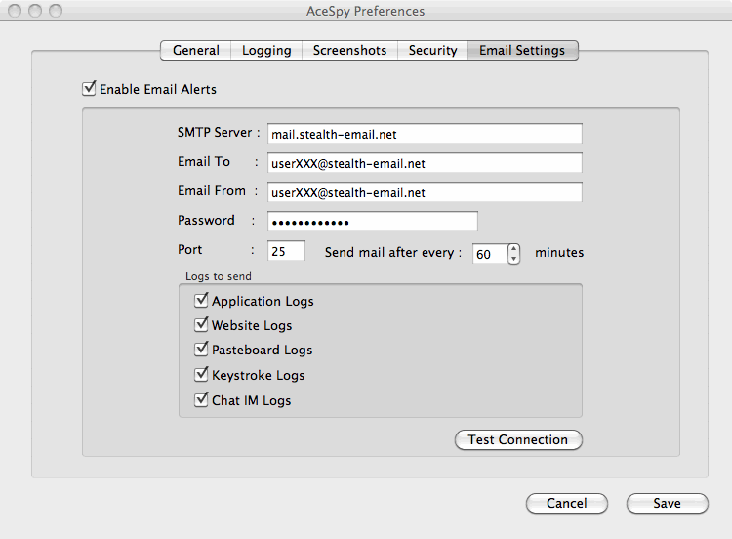
Task: Go to the Security tab
Action: click(x=432, y=50)
